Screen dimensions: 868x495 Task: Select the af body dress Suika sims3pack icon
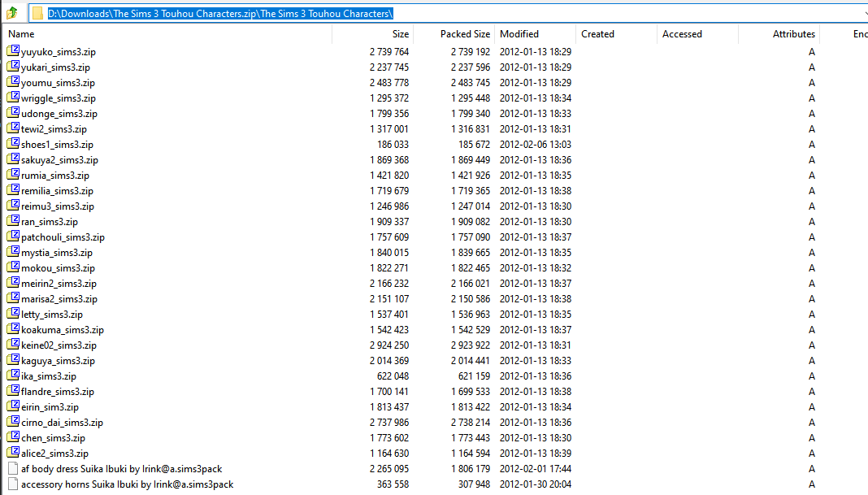point(13,469)
